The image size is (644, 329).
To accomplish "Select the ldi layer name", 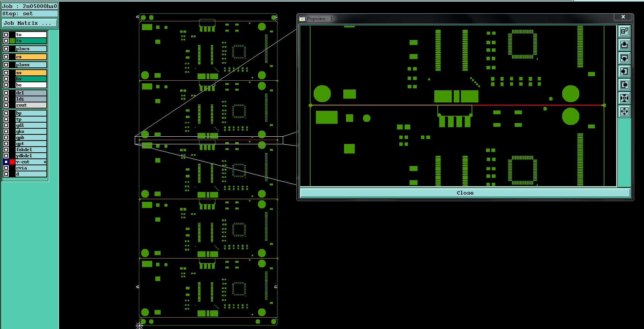I will 31,99.
